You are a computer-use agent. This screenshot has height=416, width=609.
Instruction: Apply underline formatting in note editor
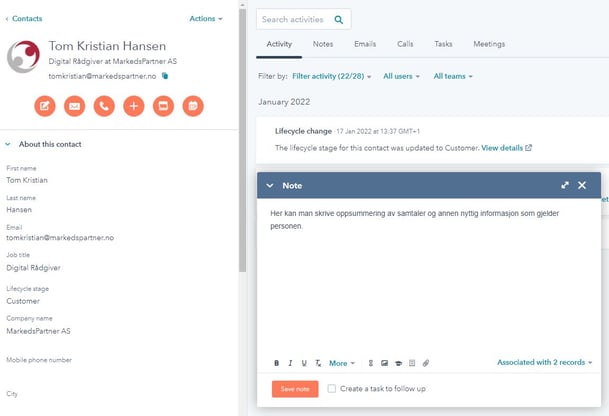[304, 363]
